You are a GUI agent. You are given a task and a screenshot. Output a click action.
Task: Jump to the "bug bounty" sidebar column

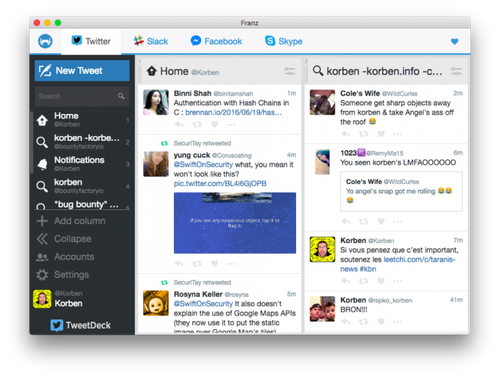pyautogui.click(x=82, y=205)
